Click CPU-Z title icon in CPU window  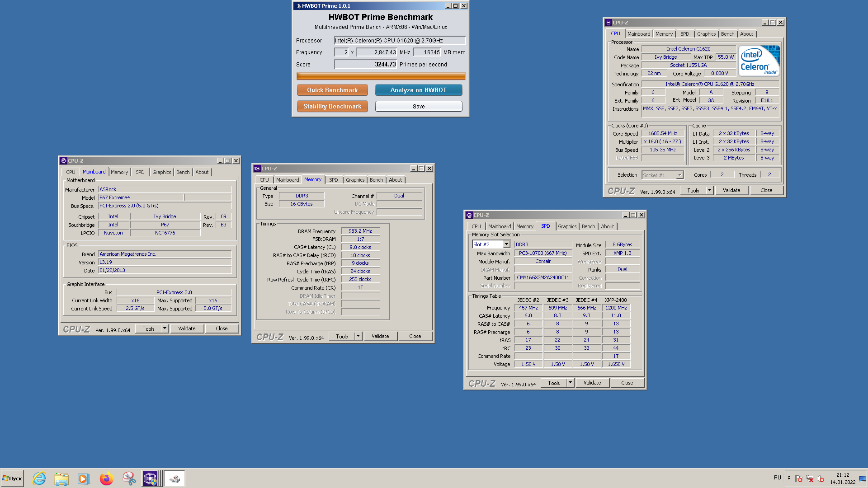pos(609,23)
